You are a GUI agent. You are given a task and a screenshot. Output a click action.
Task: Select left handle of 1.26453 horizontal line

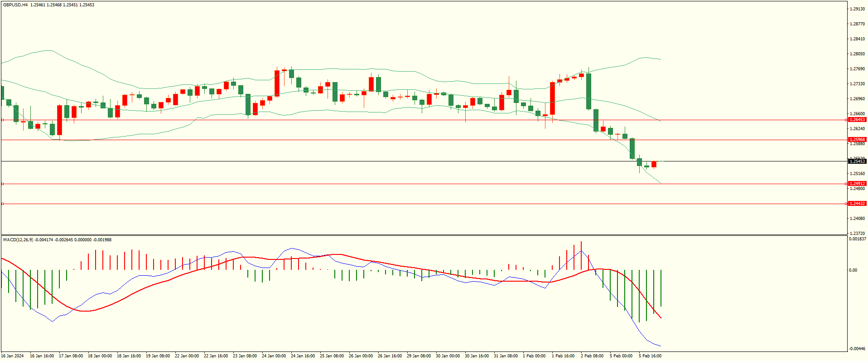(x=2, y=120)
